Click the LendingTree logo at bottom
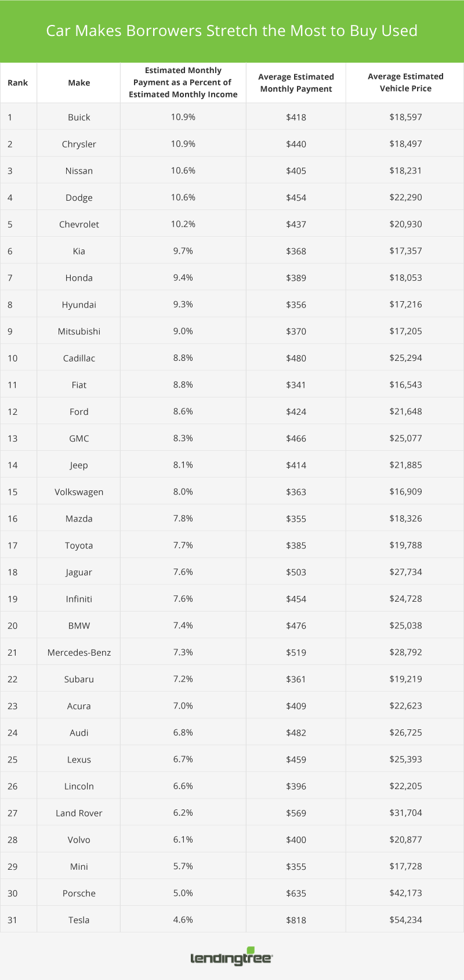The width and height of the screenshot is (464, 980). pyautogui.click(x=231, y=957)
